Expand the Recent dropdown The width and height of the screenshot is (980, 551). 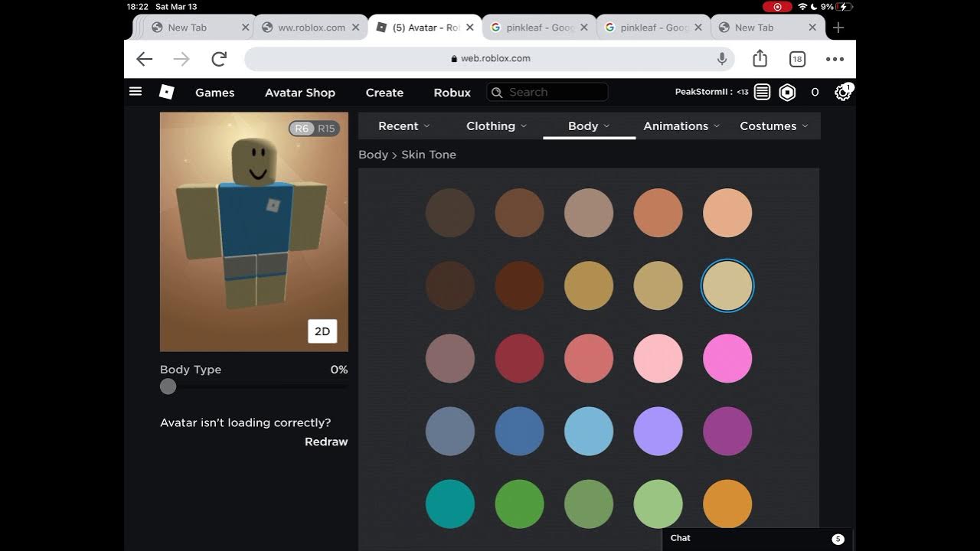(x=404, y=126)
